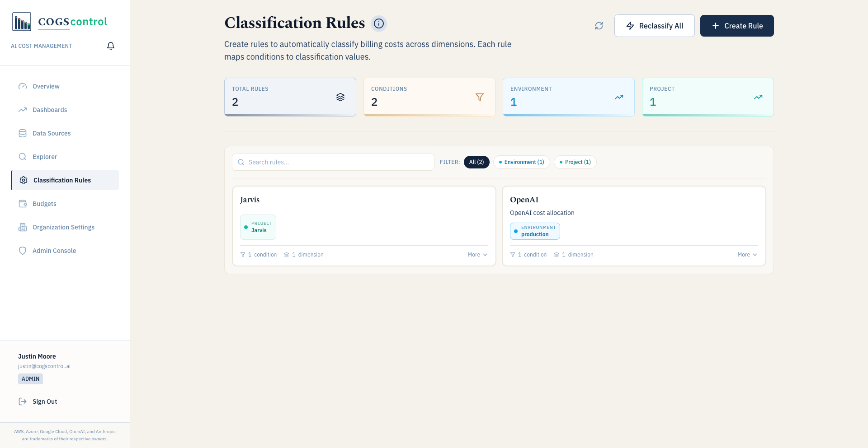868x448 pixels.
Task: Click the trend icon on Environment card
Action: tap(619, 97)
